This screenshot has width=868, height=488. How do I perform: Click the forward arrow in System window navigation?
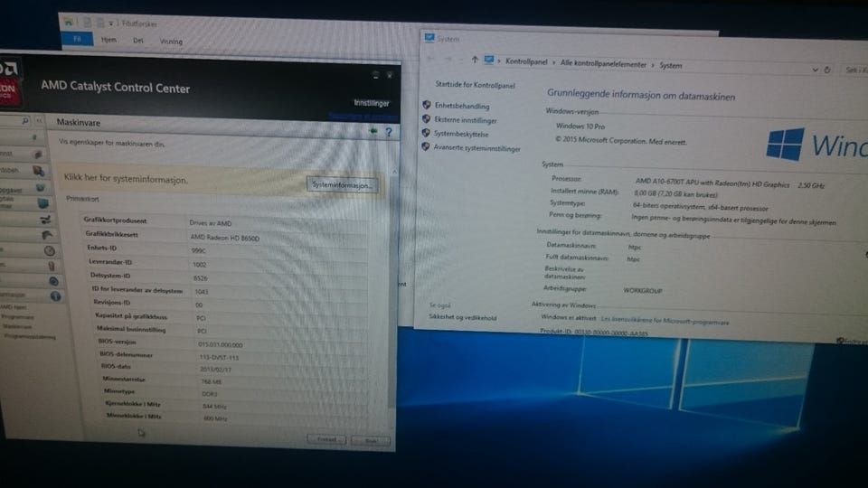pyautogui.click(x=448, y=59)
